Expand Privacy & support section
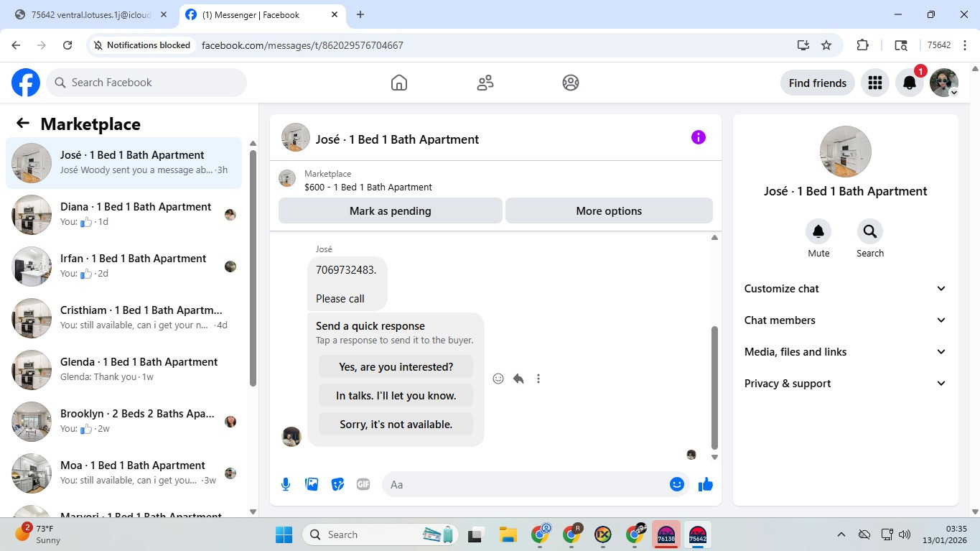 (846, 384)
